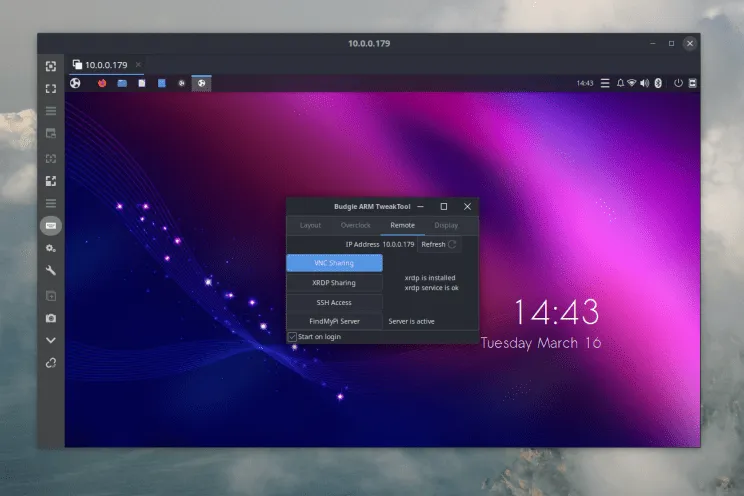Viewport: 744px width, 496px height.
Task: Toggle grab keyboard icon in Remmina sidebar
Action: tap(51, 225)
